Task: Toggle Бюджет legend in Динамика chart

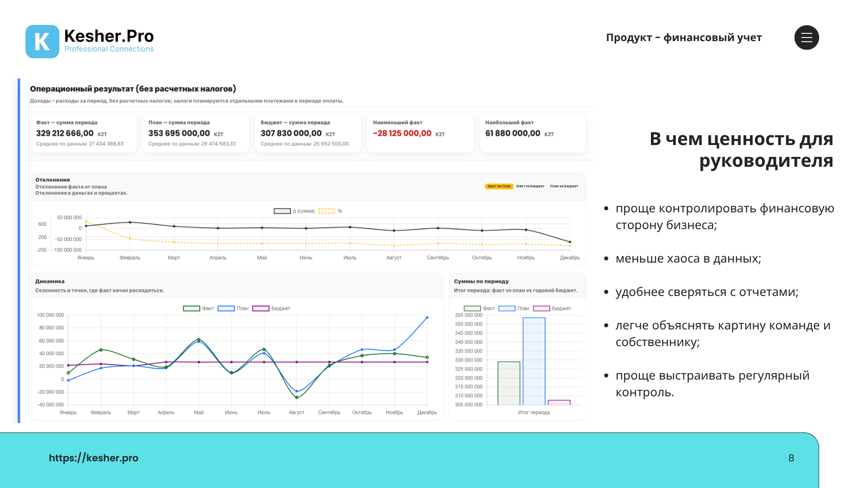Action: [x=271, y=309]
